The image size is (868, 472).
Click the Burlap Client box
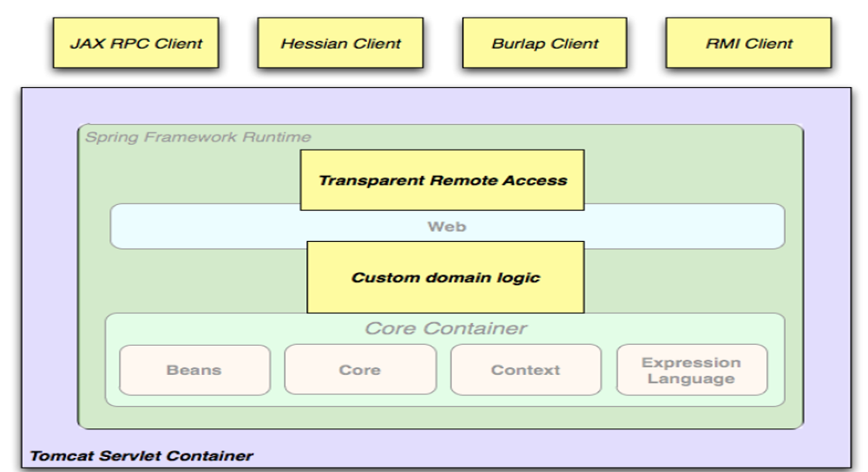[545, 43]
